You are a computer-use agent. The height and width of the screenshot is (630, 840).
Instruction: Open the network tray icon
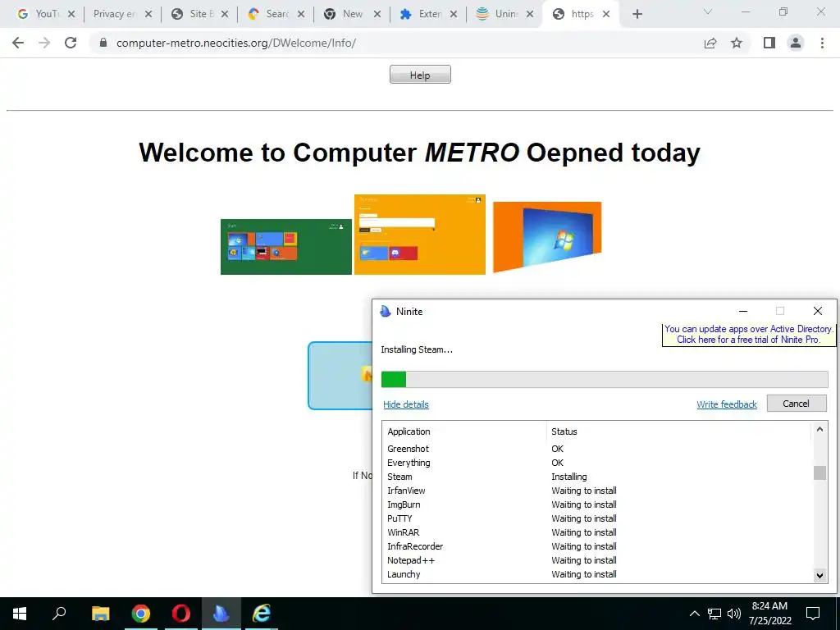pos(714,614)
